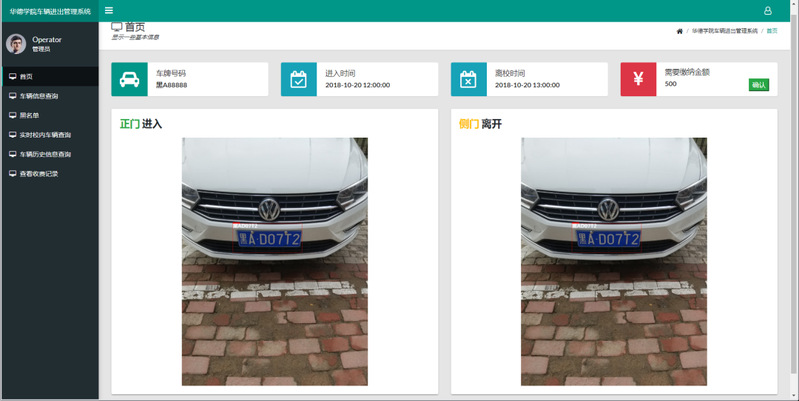
Task: Click the 华德学院车辆进出管理系统 header title
Action: tap(50, 11)
